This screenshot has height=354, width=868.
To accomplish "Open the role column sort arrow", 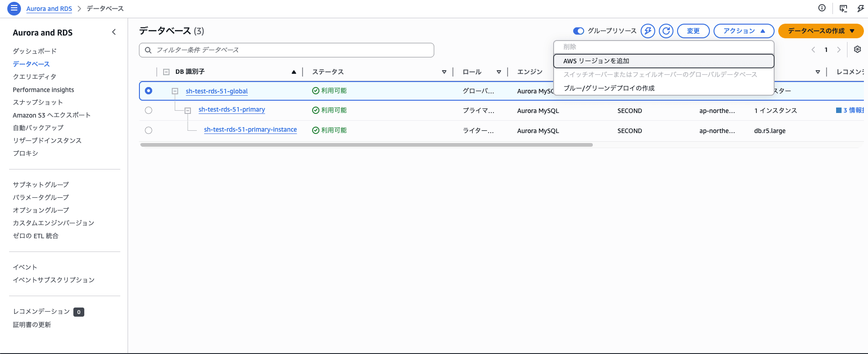I will point(499,72).
